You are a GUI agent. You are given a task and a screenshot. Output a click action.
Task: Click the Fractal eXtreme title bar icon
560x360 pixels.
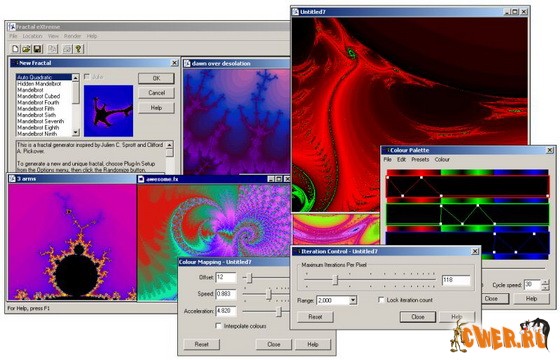point(12,27)
